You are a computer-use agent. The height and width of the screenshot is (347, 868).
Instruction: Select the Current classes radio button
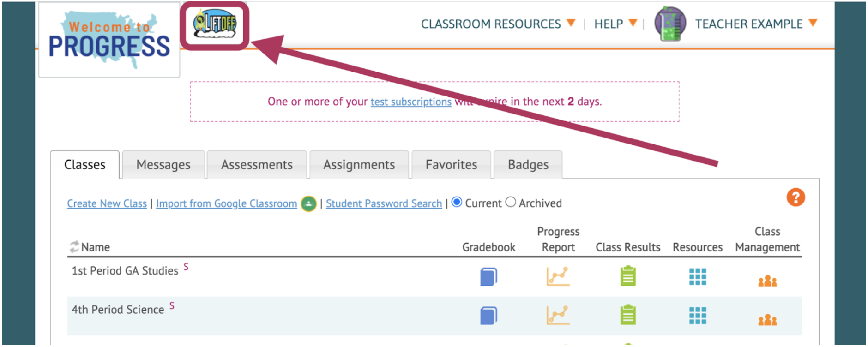tap(457, 202)
